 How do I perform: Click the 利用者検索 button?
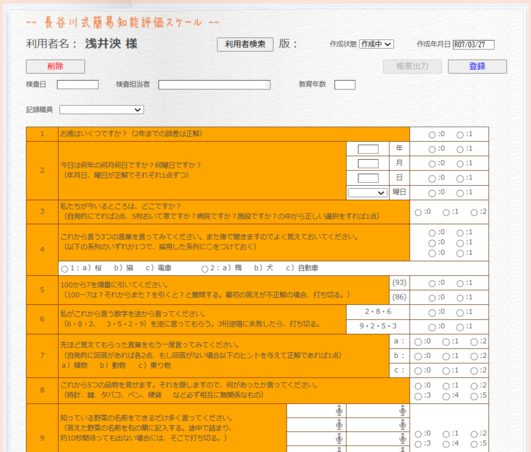(x=245, y=44)
